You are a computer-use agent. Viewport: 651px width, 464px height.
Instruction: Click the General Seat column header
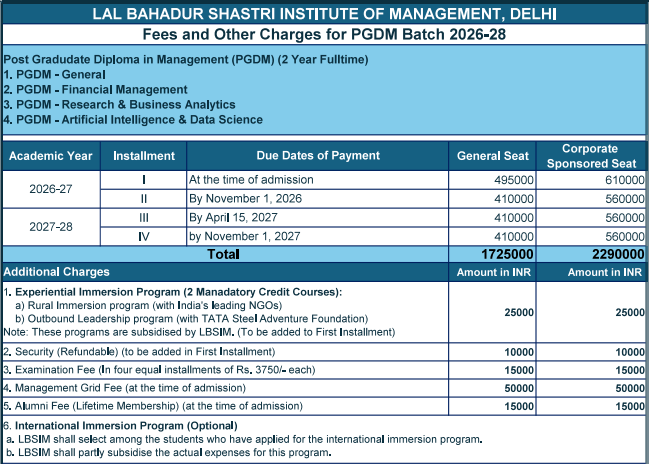492,156
